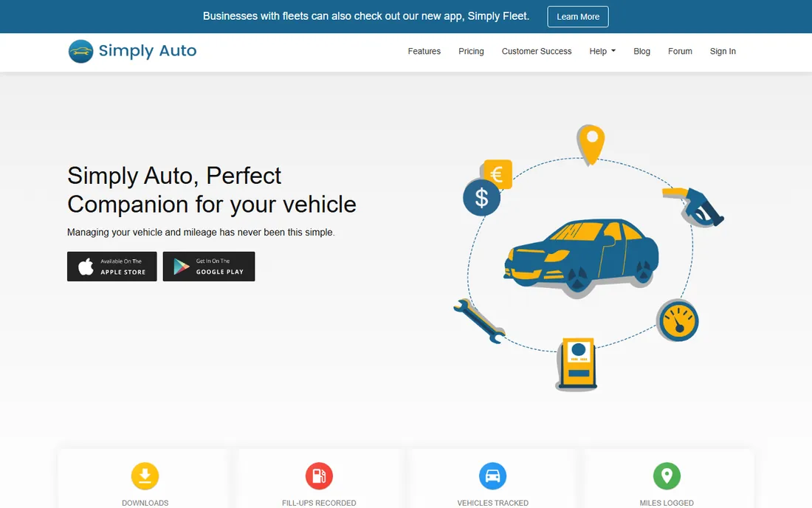Open the Help dropdown menu

tap(602, 51)
